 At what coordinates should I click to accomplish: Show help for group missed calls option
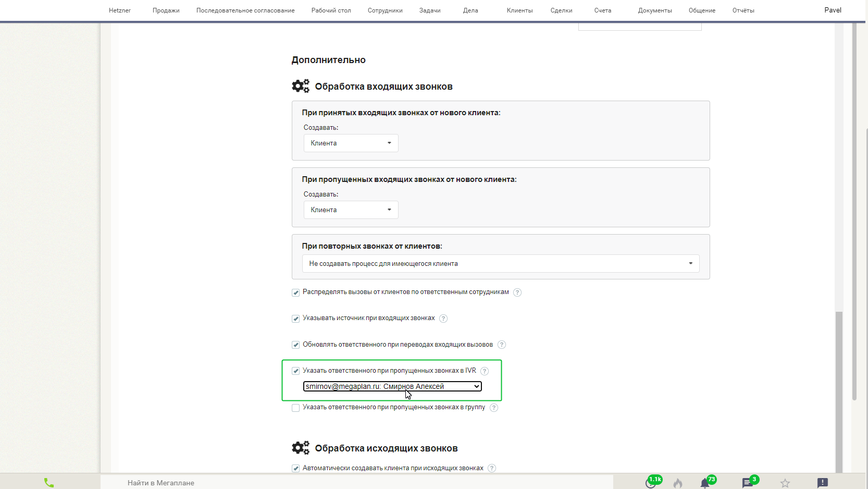pos(494,408)
